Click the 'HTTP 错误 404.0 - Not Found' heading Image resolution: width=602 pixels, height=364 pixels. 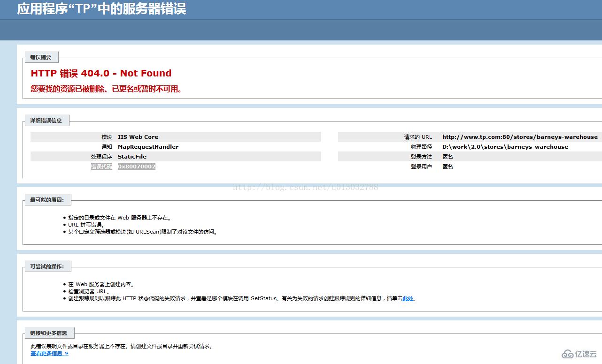(101, 73)
